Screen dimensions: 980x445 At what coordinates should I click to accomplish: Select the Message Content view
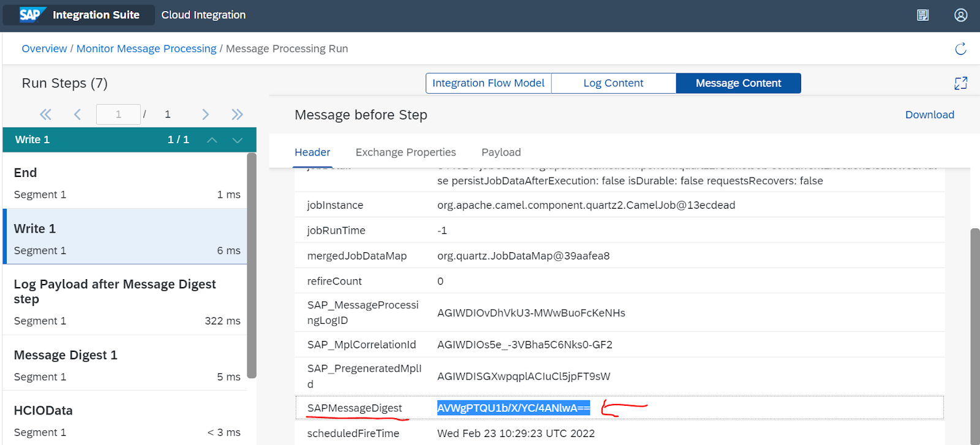click(x=738, y=83)
